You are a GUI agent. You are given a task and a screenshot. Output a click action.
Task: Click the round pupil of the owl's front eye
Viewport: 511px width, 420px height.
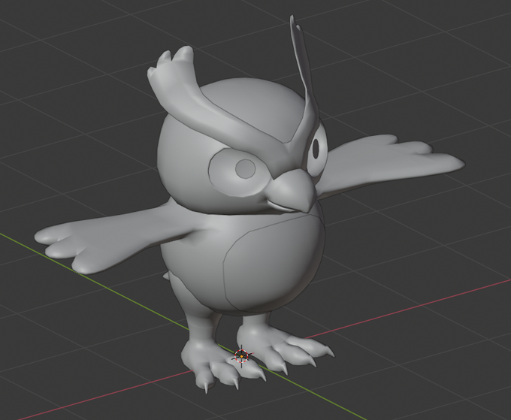(246, 169)
